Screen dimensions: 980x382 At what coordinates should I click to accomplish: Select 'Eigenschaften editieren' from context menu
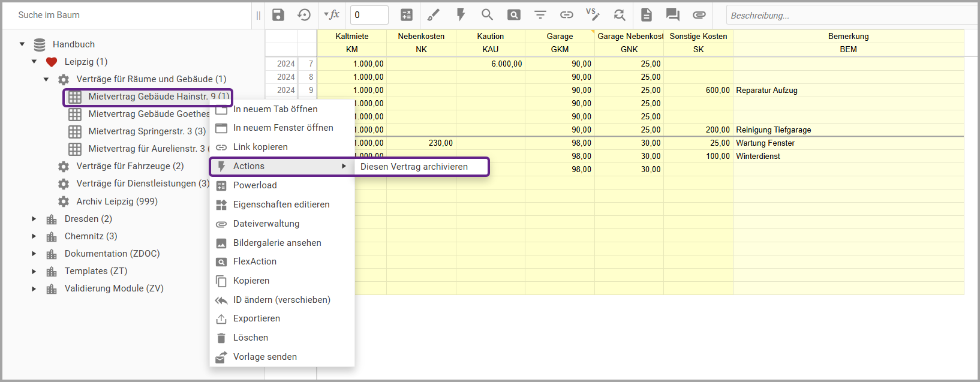point(281,204)
